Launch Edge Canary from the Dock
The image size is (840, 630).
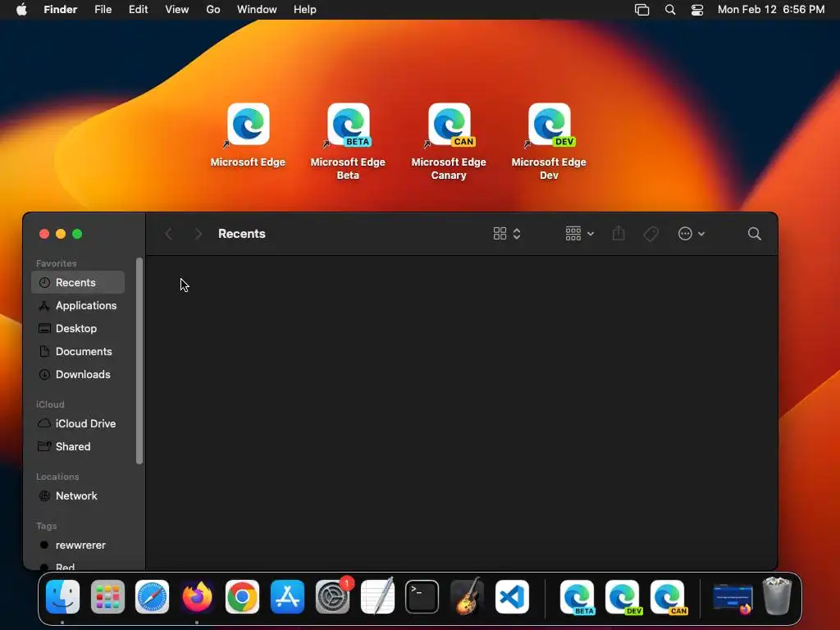668,597
